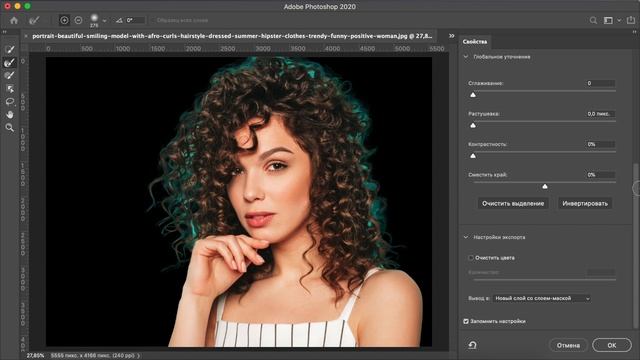Click the brush angle icon
Image resolution: width=640 pixels, height=360 pixels.
pyautogui.click(x=119, y=20)
